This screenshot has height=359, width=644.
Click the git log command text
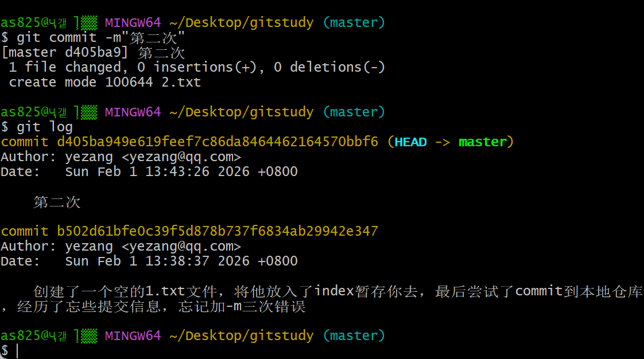(44, 127)
